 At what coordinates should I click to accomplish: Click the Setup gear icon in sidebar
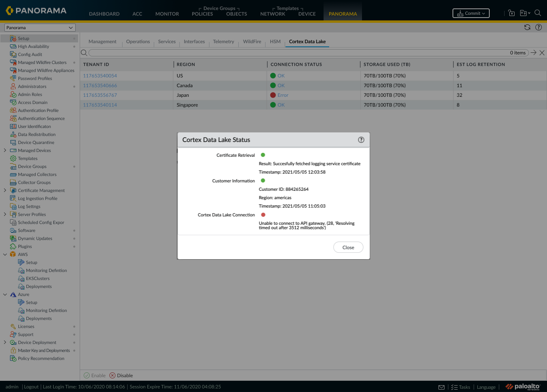pos(13,38)
